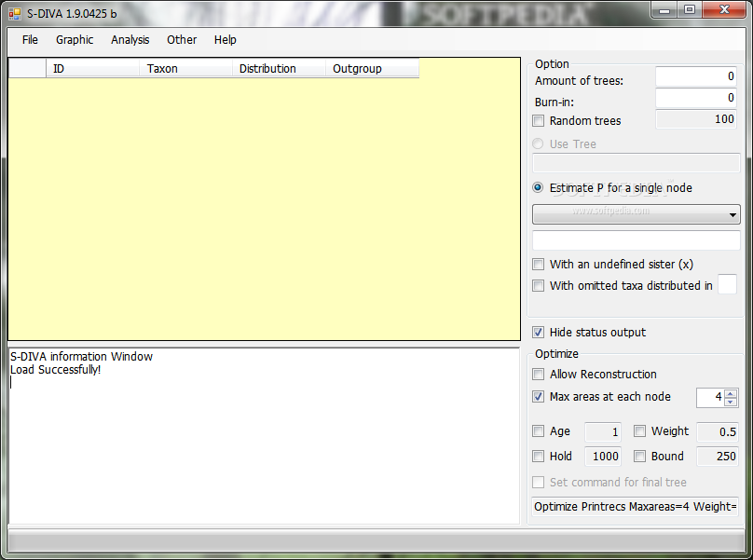
Task: Enable With an undefined sister (x)
Action: click(x=539, y=264)
